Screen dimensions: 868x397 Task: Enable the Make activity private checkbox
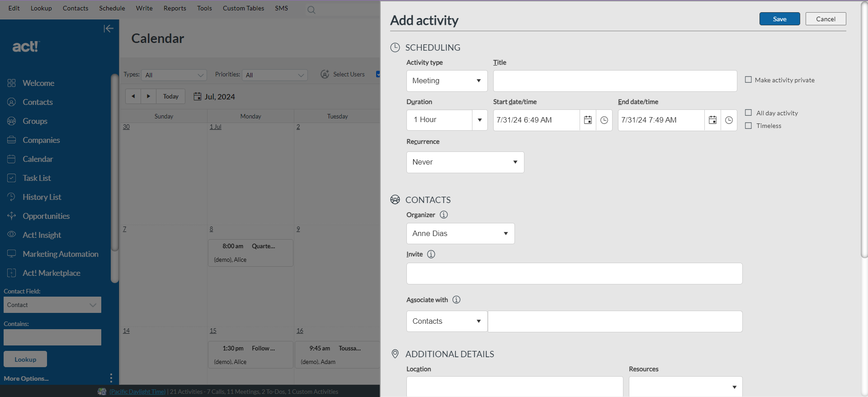point(748,80)
